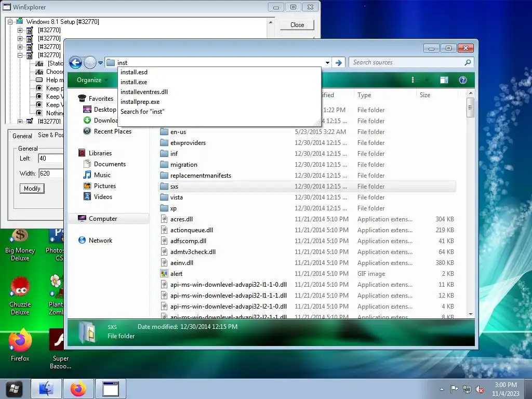Viewport: 532px width, 399px height.
Task: Open recent locations arrow beside the Forward button
Action: [x=100, y=63]
